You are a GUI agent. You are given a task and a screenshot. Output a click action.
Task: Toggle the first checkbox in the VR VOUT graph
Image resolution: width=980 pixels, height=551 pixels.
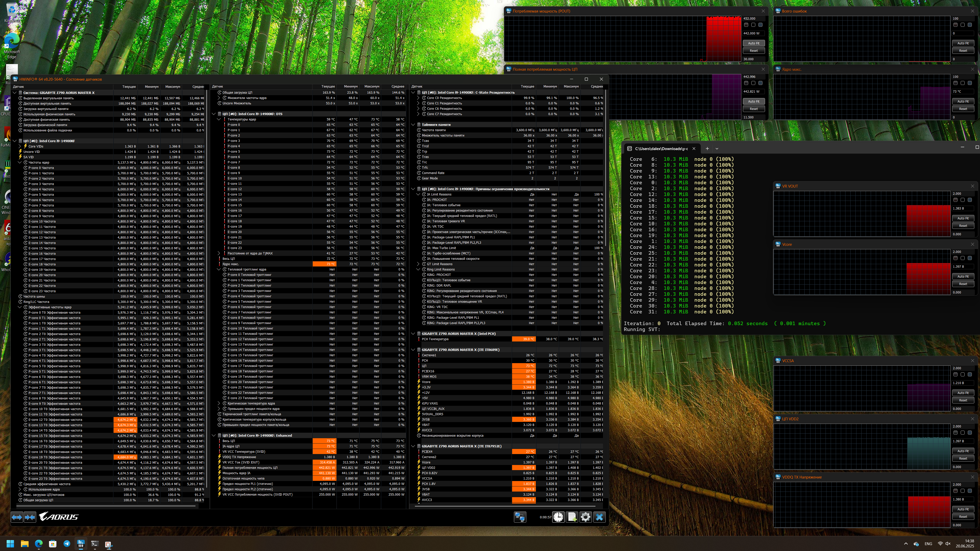point(955,200)
